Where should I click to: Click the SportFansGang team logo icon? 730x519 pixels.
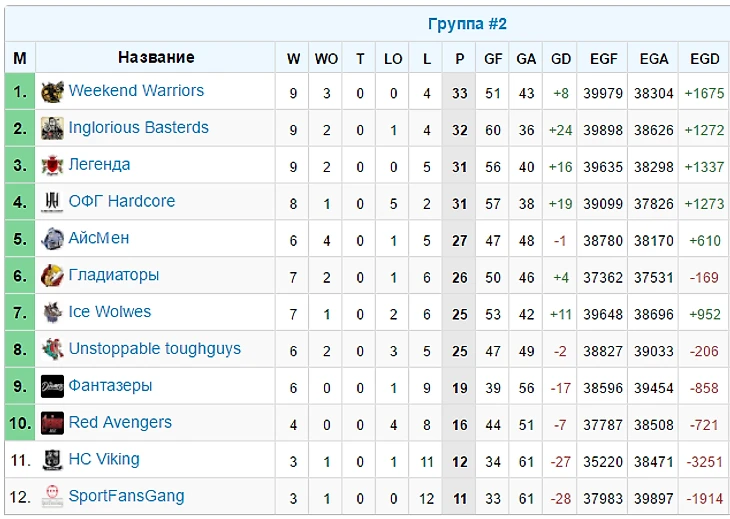[x=52, y=496]
